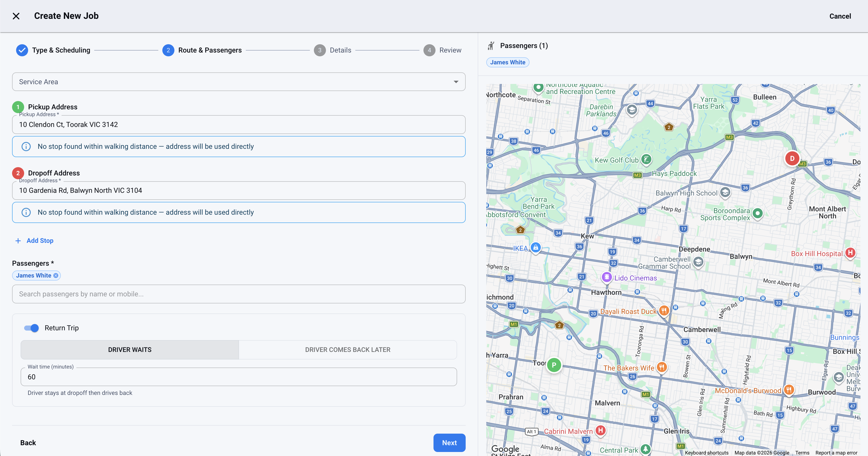Click the Kew Golf Club pin

(646, 159)
